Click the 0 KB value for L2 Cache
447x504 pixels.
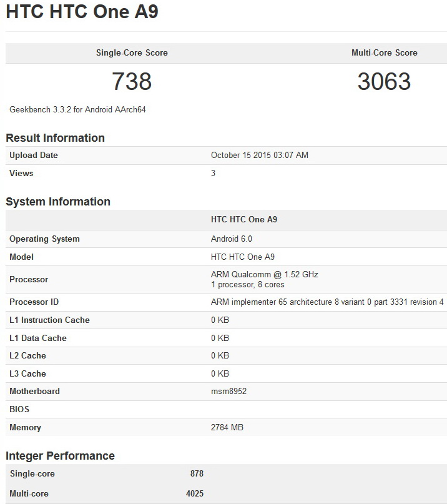point(220,355)
